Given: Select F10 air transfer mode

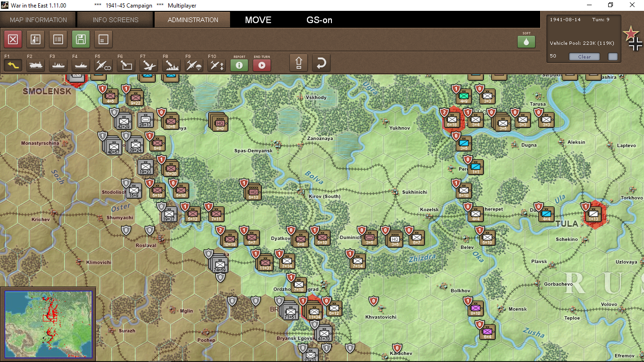Looking at the screenshot, I should click(x=216, y=65).
